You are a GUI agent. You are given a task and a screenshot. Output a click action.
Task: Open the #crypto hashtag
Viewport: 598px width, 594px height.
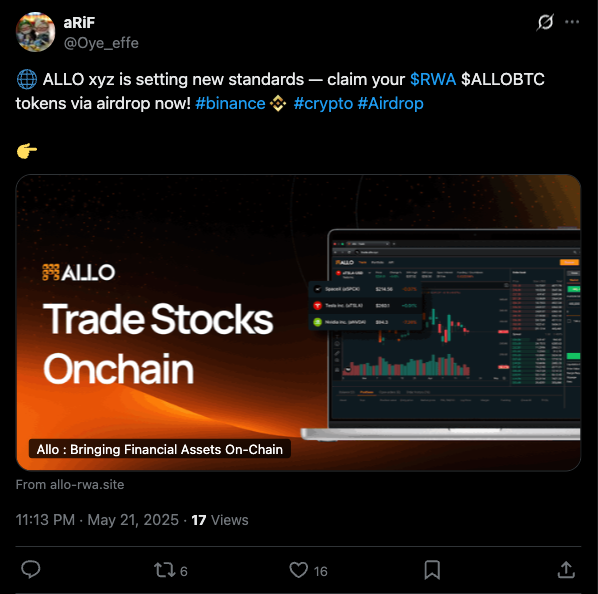click(323, 103)
